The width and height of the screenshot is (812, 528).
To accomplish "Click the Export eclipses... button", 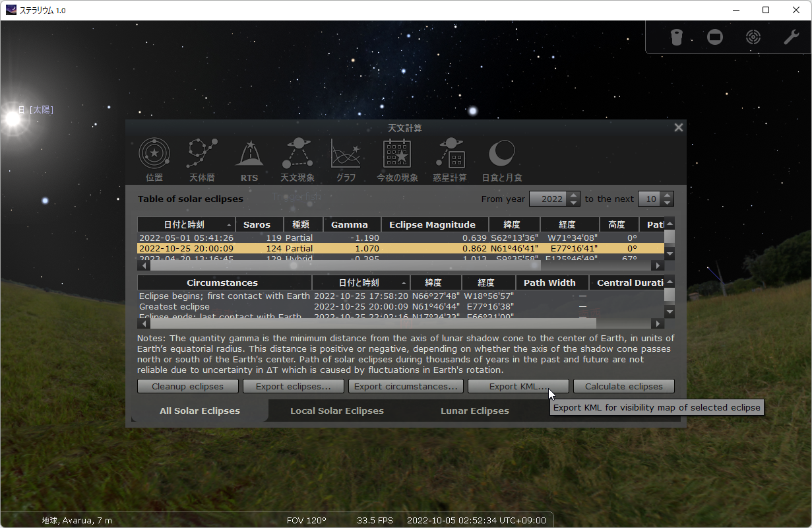I will point(293,386).
